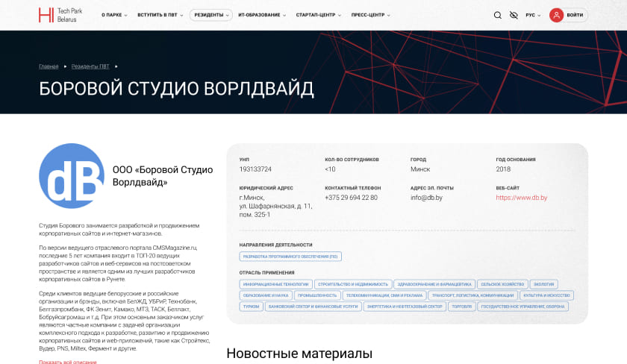Viewport: 627px width, 364px height.
Task: Click the Hi-Tech Park Belarus logo
Action: tap(60, 15)
